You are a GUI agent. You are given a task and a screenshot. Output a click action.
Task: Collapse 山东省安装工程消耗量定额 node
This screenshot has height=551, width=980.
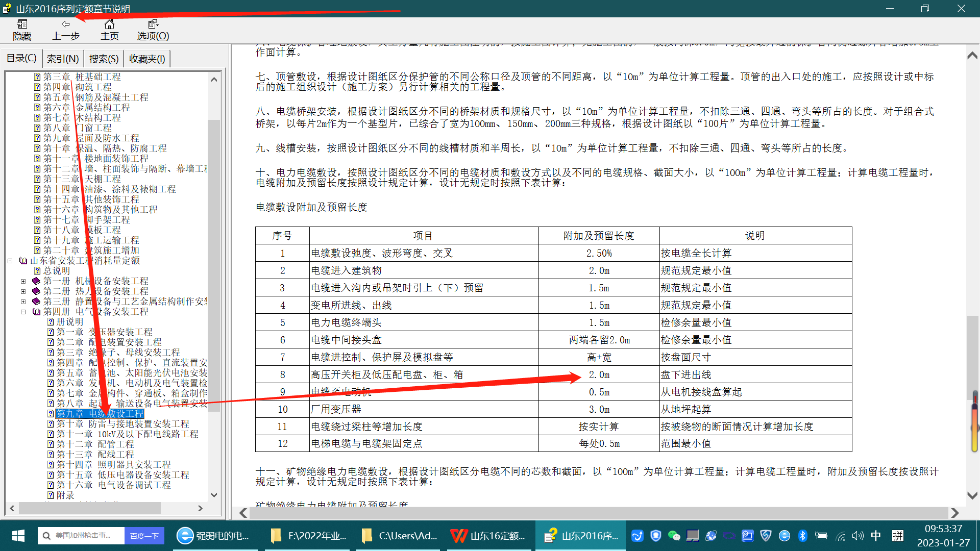[10, 261]
